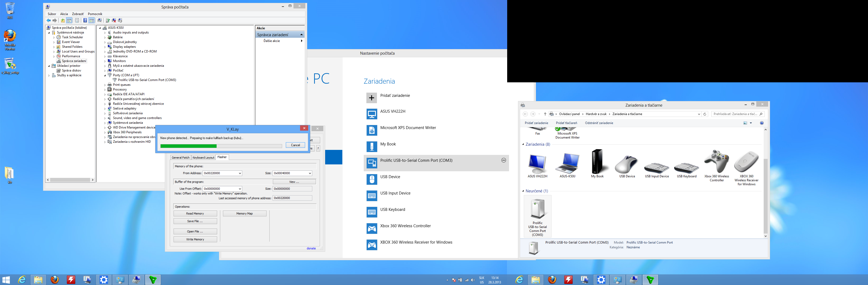Open the v_klay_setup desktop icon
The height and width of the screenshot is (285, 868).
pyautogui.click(x=10, y=66)
